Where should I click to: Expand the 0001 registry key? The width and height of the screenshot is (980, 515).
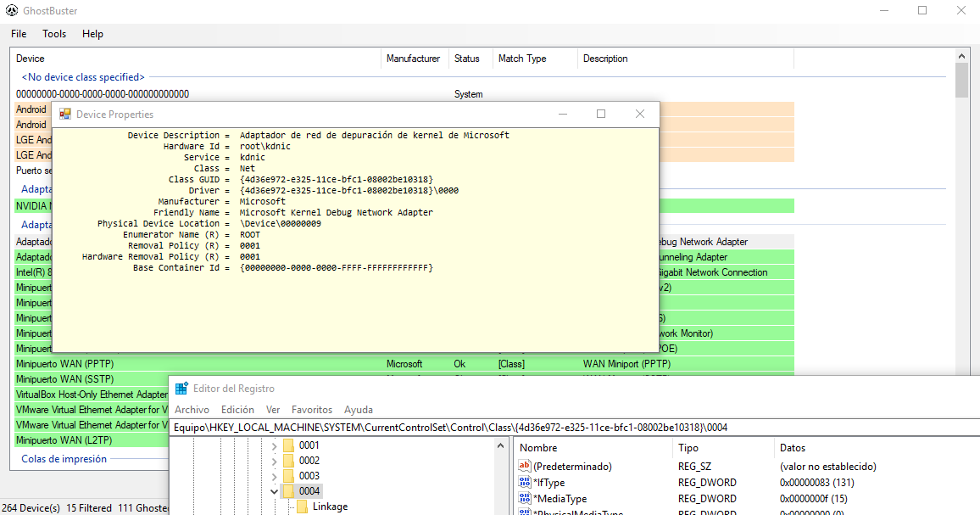274,446
